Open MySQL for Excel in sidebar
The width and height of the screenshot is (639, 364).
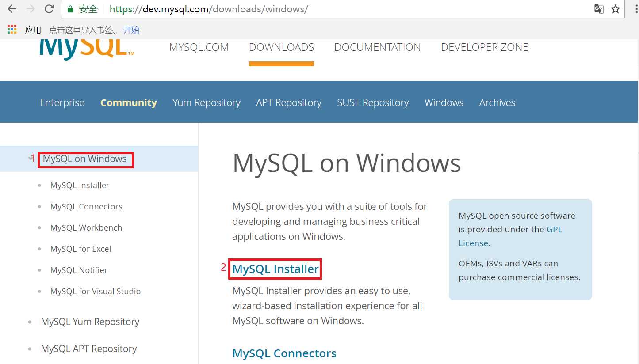pos(80,249)
